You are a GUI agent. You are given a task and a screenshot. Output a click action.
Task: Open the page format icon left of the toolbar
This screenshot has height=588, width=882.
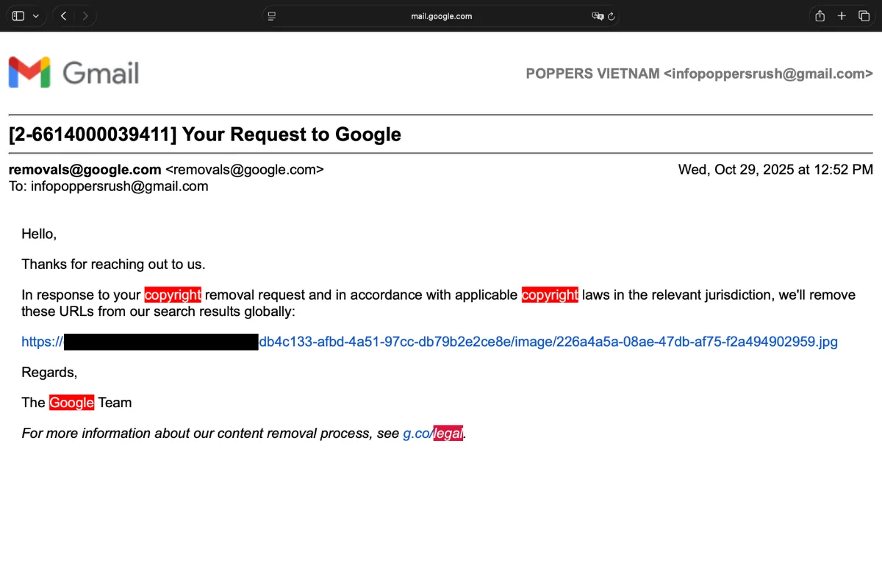coord(271,15)
